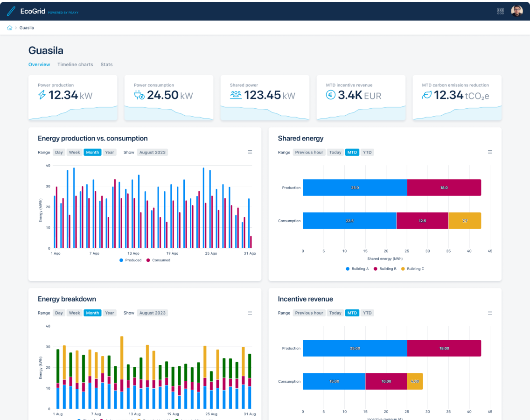
Task: Click the 12.5 Consumption bar segment
Action: tap(423, 221)
